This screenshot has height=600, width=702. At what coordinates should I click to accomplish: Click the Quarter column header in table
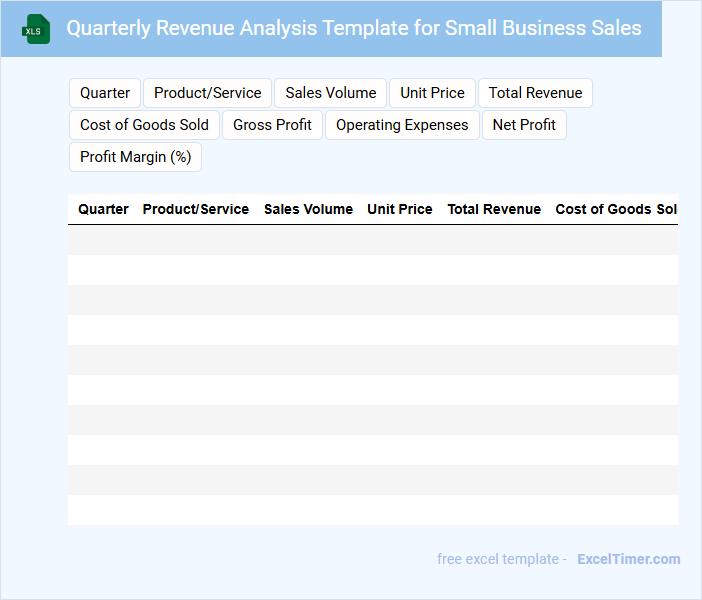(103, 209)
